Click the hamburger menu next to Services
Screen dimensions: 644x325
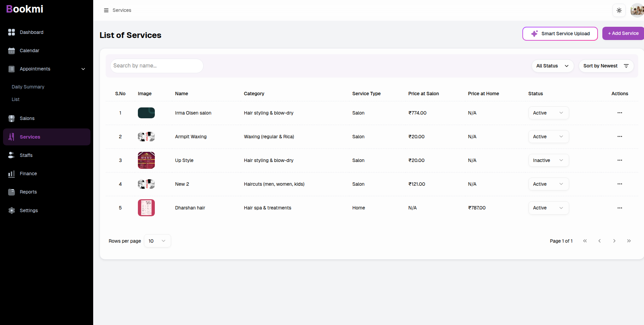point(106,10)
